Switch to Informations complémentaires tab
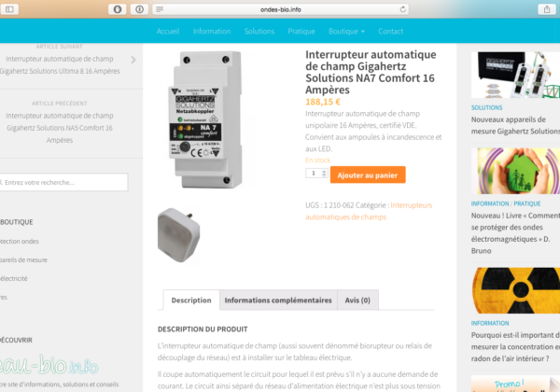Viewport: 560px width, 392px height. [278, 301]
